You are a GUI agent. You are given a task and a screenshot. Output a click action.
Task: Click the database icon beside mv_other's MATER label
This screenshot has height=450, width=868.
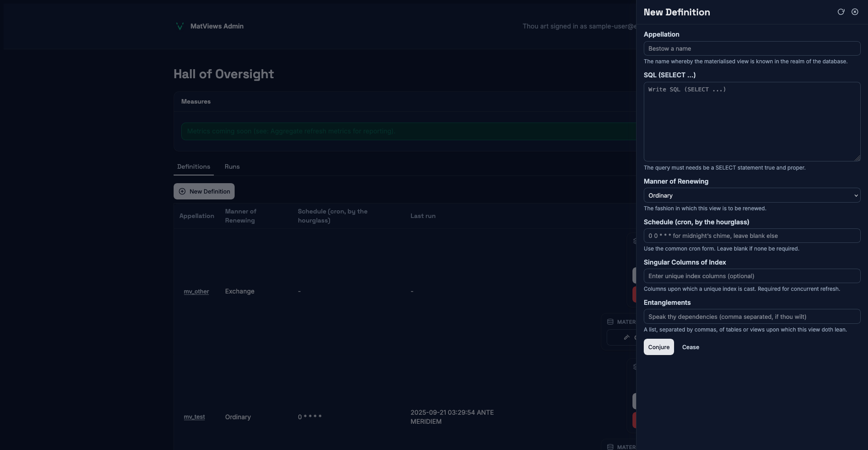(x=610, y=322)
